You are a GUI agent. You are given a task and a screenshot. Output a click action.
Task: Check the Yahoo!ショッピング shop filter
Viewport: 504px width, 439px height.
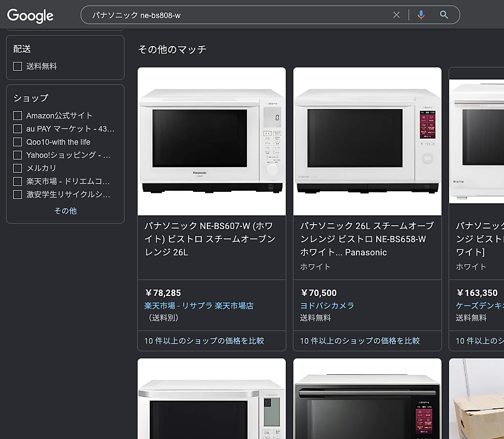pyautogui.click(x=18, y=155)
